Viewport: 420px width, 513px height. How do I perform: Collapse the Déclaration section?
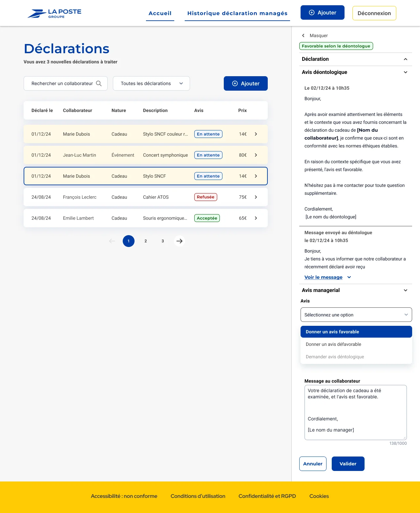pos(406,59)
